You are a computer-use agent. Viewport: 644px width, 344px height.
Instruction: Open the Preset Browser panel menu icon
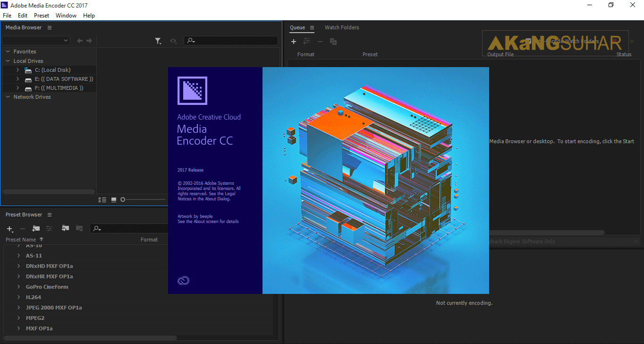click(50, 215)
